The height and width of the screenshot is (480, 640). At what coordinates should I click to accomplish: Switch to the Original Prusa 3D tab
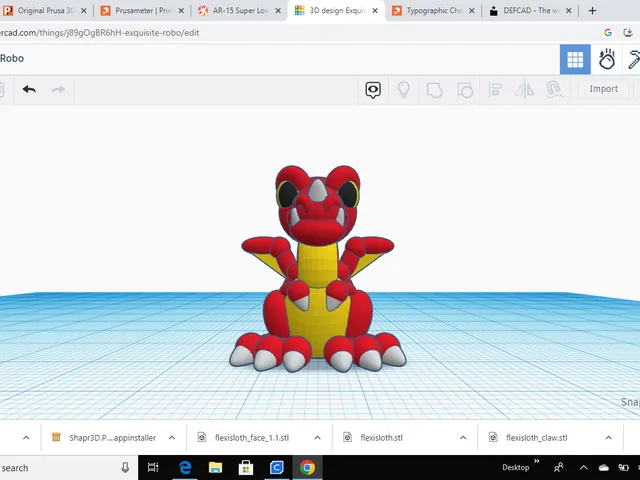[44, 11]
